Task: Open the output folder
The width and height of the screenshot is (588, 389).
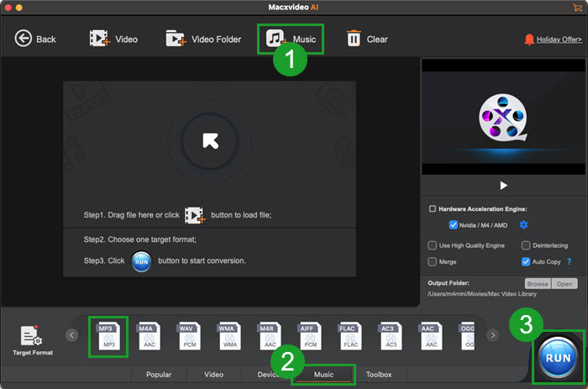Action: click(x=564, y=284)
